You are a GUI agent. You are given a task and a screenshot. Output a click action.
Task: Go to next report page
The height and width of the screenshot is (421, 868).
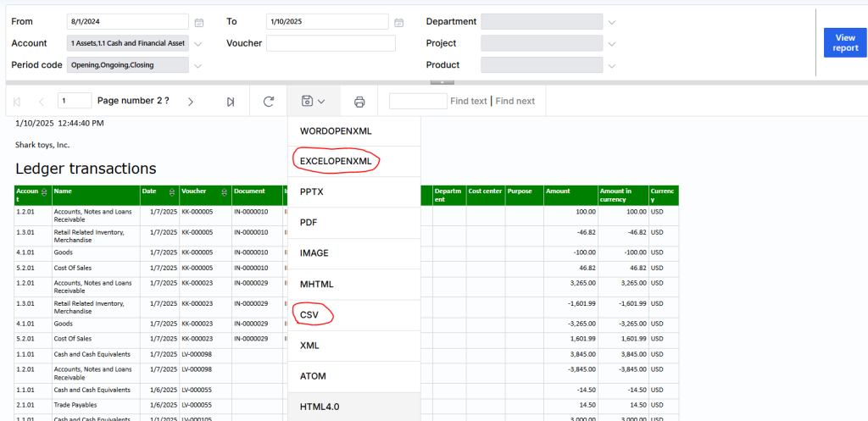coord(191,102)
